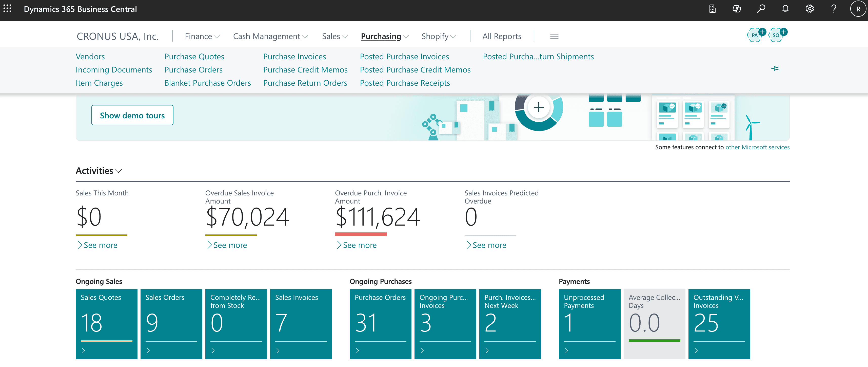Open Average Collection Days tile

pos(654,324)
